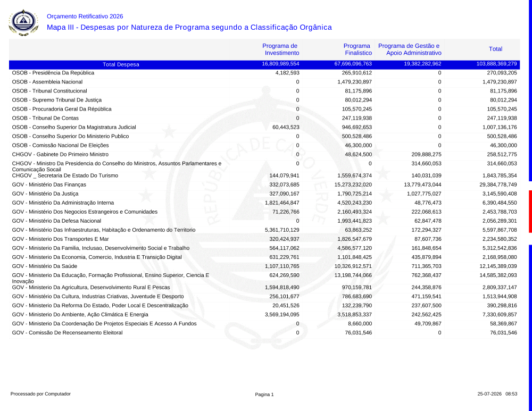Click Presidência investimento value 4,182,593
This screenshot has height=411, width=532.
(x=287, y=73)
